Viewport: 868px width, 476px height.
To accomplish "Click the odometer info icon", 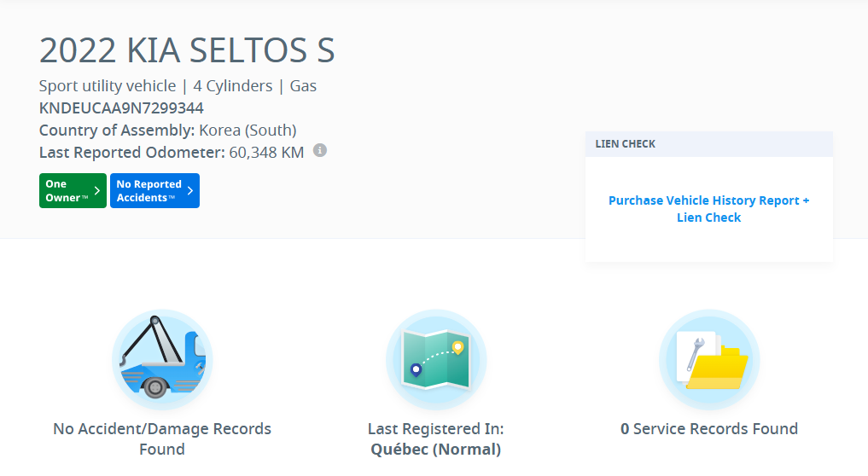I will [x=320, y=151].
